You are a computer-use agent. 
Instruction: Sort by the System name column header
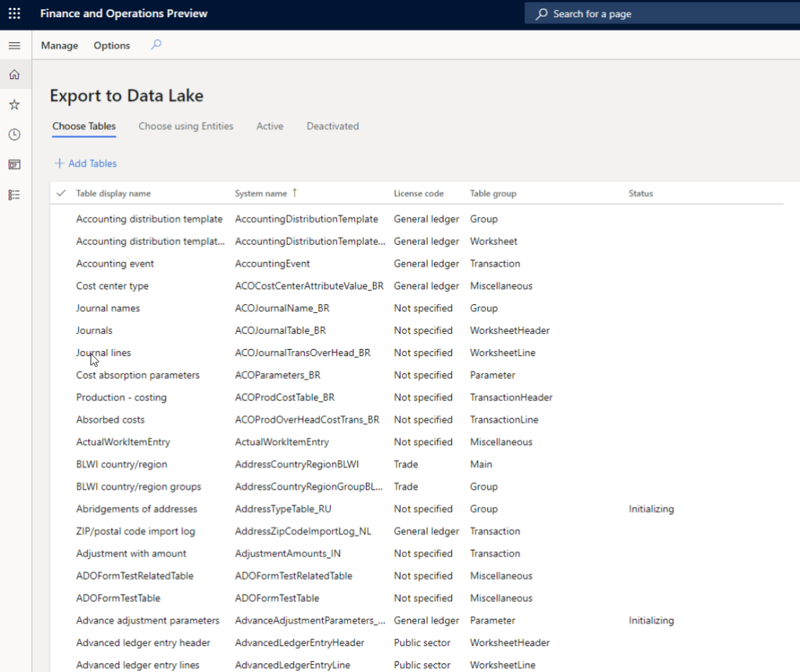coord(261,193)
